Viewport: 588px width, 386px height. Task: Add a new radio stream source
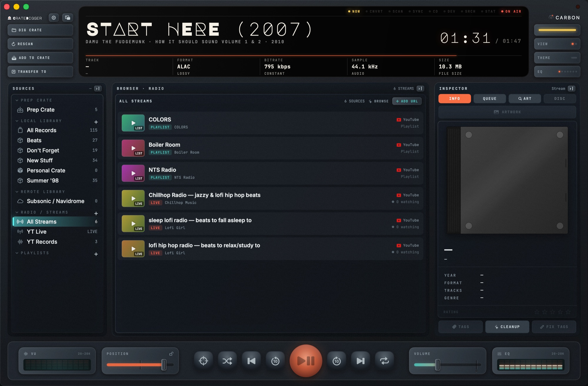pos(96,213)
